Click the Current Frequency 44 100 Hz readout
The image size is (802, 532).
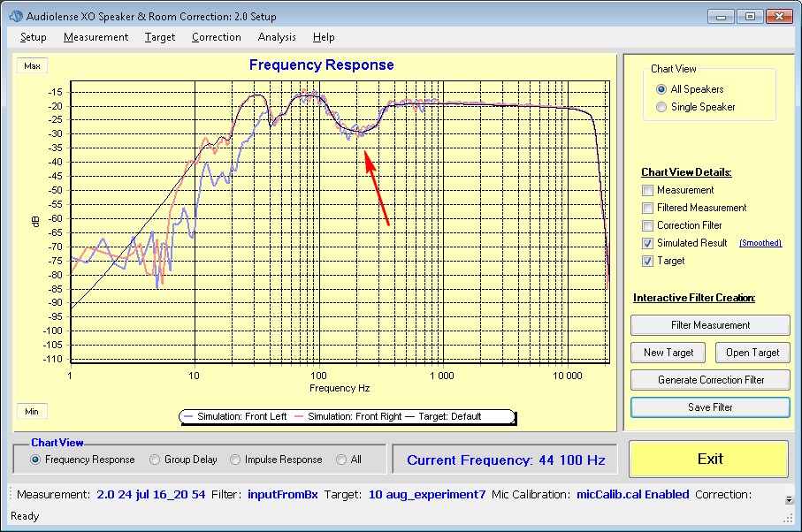tap(506, 460)
